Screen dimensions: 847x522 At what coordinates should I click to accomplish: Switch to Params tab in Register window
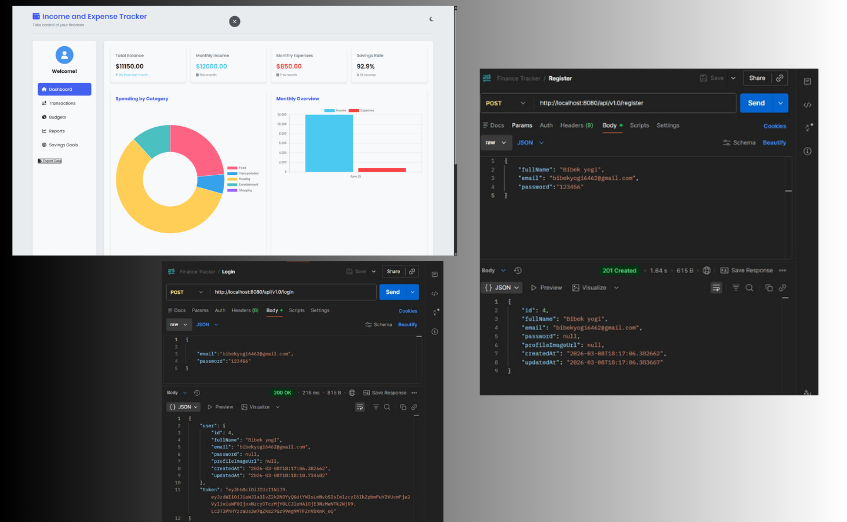point(522,125)
